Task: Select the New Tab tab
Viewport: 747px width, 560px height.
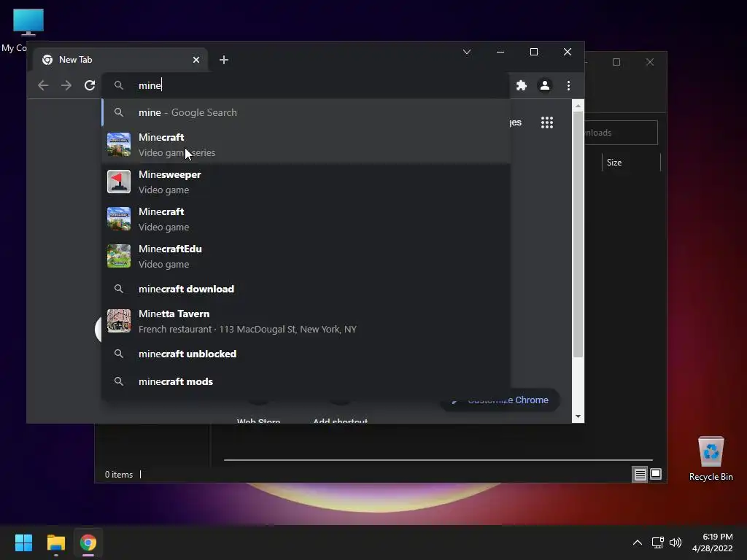Action: pos(120,60)
